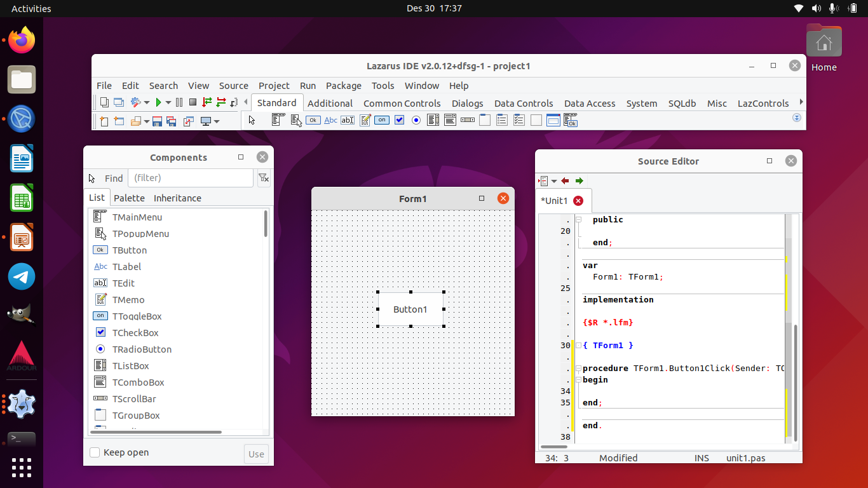
Task: Click the Save All icon
Action: [x=171, y=121]
